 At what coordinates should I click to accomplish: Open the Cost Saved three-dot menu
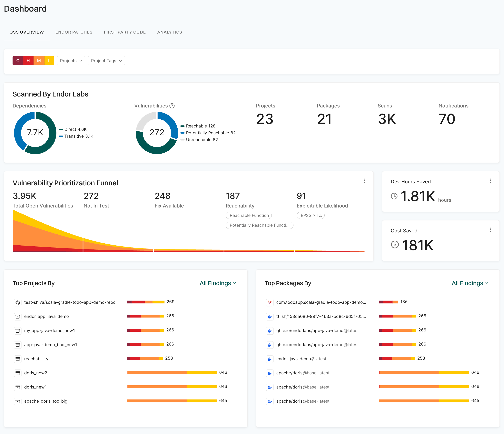[x=490, y=230]
